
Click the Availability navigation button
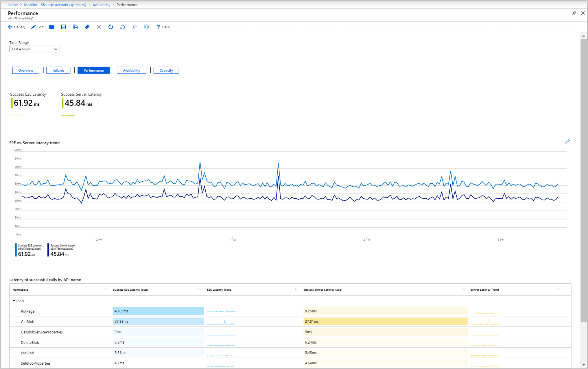tap(131, 71)
